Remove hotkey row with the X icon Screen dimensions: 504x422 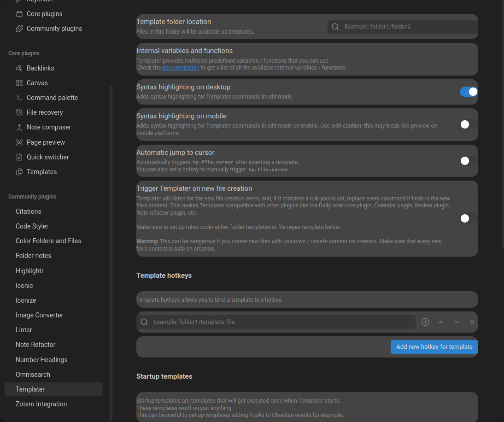point(472,322)
